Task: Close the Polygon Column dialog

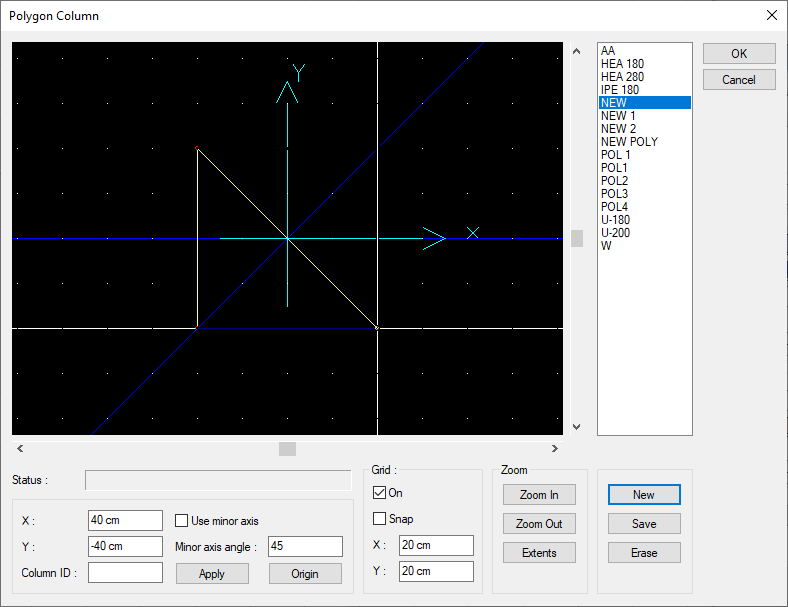Action: pyautogui.click(x=770, y=16)
